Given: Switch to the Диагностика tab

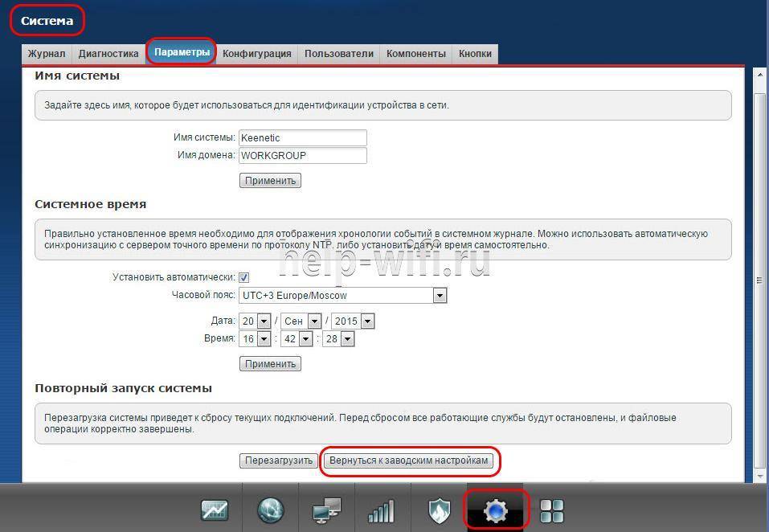Looking at the screenshot, I should (x=108, y=54).
